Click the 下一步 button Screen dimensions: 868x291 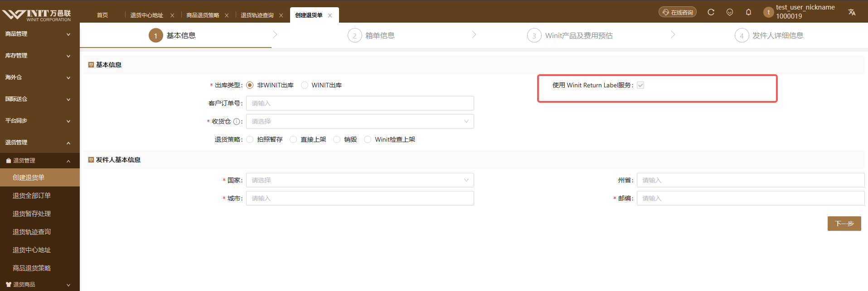(x=844, y=224)
